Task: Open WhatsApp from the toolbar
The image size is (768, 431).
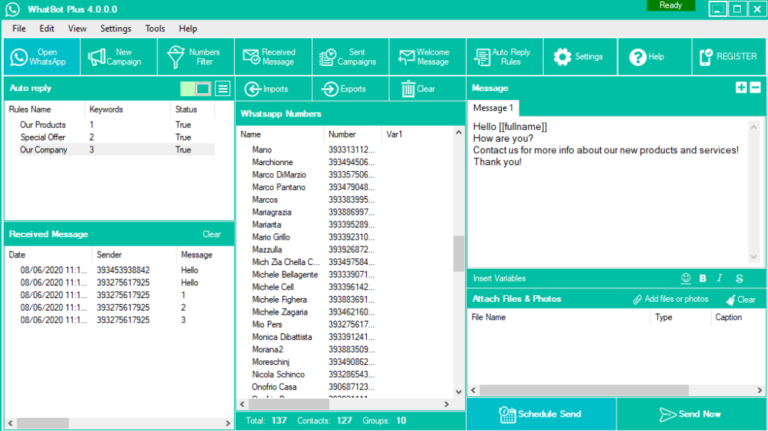Action: [40, 57]
